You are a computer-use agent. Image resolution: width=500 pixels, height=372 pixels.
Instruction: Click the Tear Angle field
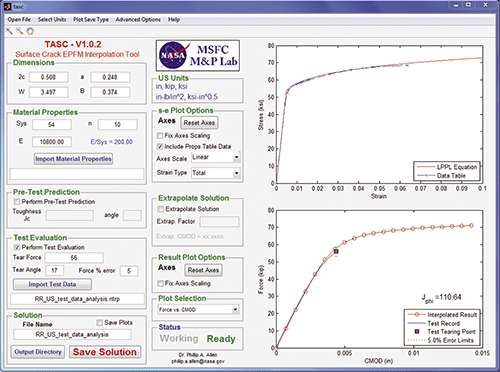pos(54,271)
